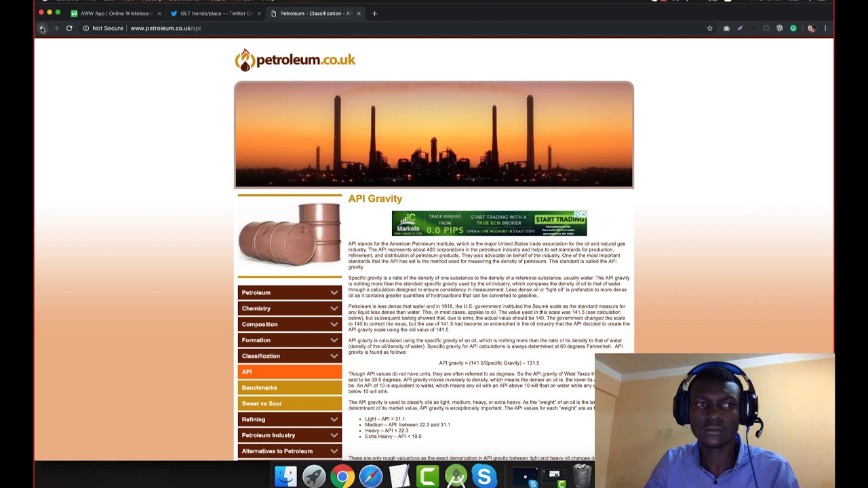Click the purple feather extension icon
868x488 pixels.
pyautogui.click(x=740, y=28)
